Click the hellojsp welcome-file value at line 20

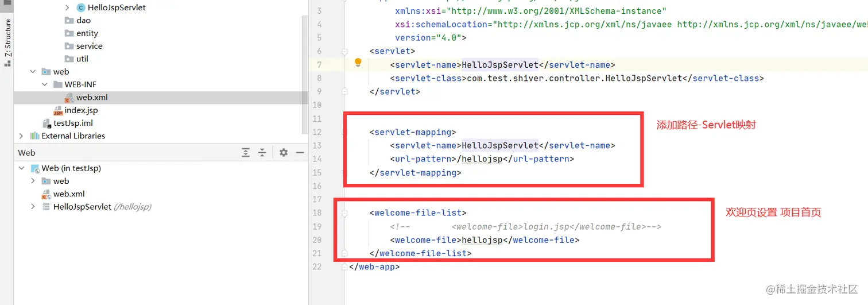[483, 240]
